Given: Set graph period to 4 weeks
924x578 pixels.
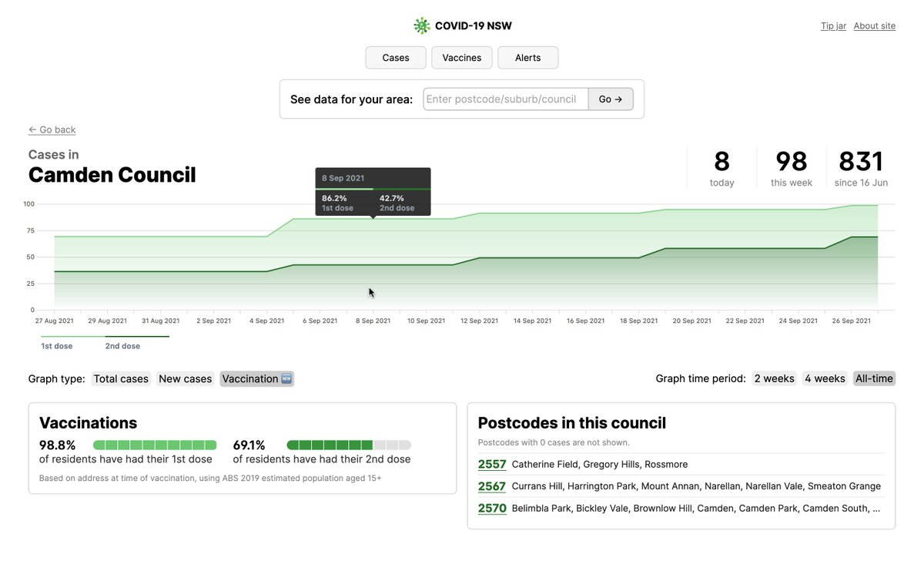Looking at the screenshot, I should click(x=825, y=378).
